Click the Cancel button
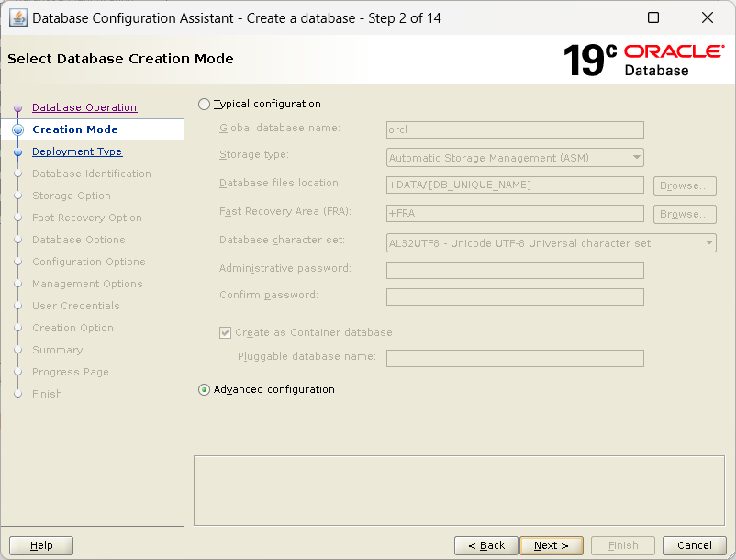 [694, 545]
